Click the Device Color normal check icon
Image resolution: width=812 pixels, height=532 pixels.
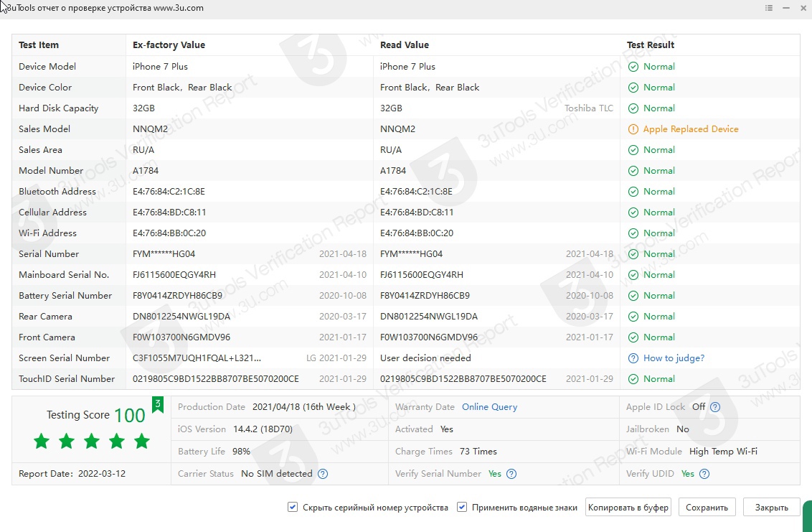pos(633,88)
